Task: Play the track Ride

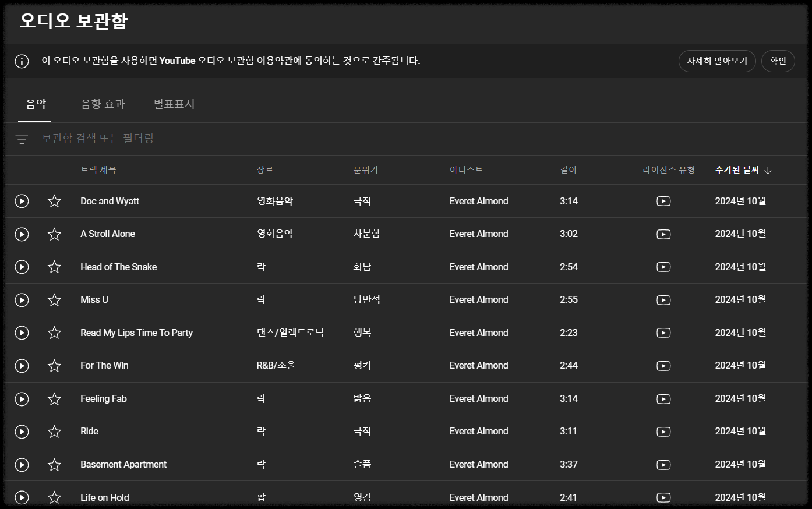Action: click(x=22, y=432)
